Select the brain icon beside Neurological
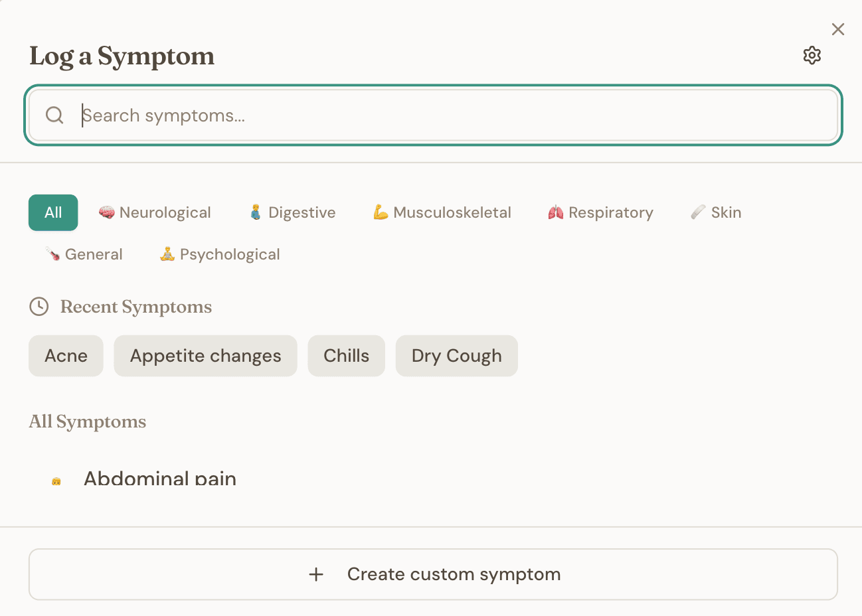 (x=106, y=212)
